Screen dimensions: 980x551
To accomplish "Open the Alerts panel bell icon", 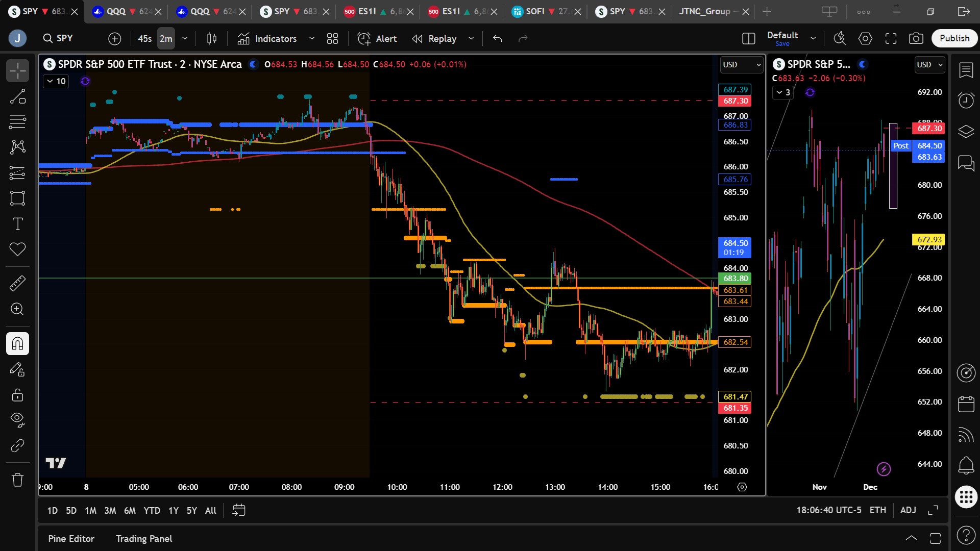I will [x=966, y=465].
